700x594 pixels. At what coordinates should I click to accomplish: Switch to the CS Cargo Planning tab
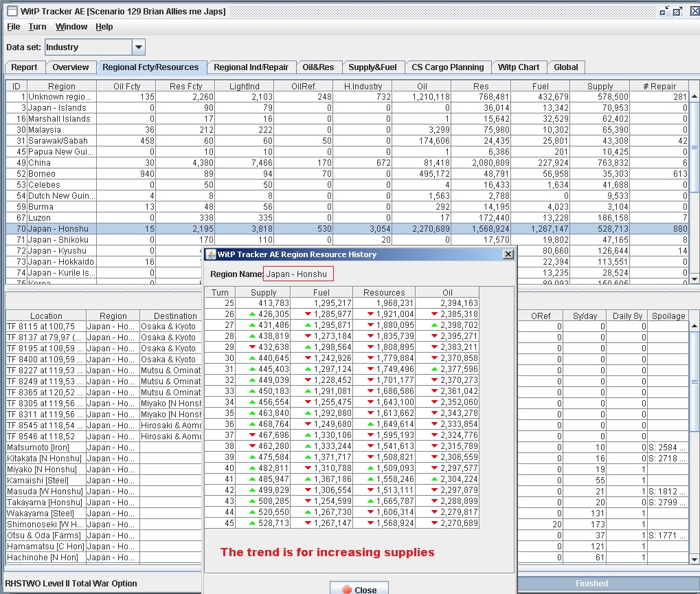(447, 67)
